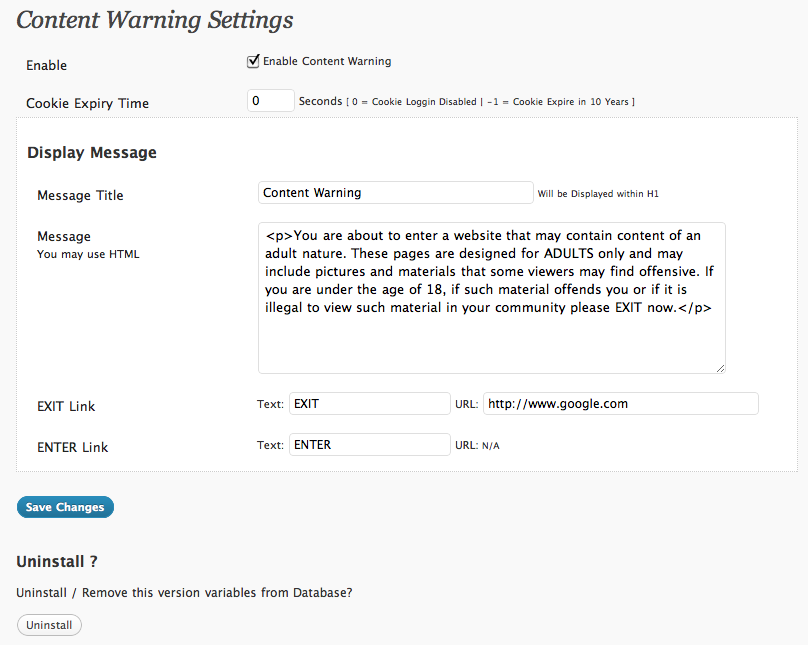Image resolution: width=808 pixels, height=645 pixels.
Task: Grab the textarea resize handle corner
Action: point(720,368)
